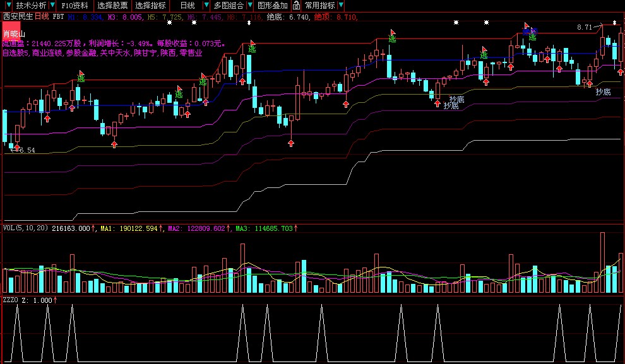
Task: Open the F10资料 toolbar item
Action: [74, 5]
